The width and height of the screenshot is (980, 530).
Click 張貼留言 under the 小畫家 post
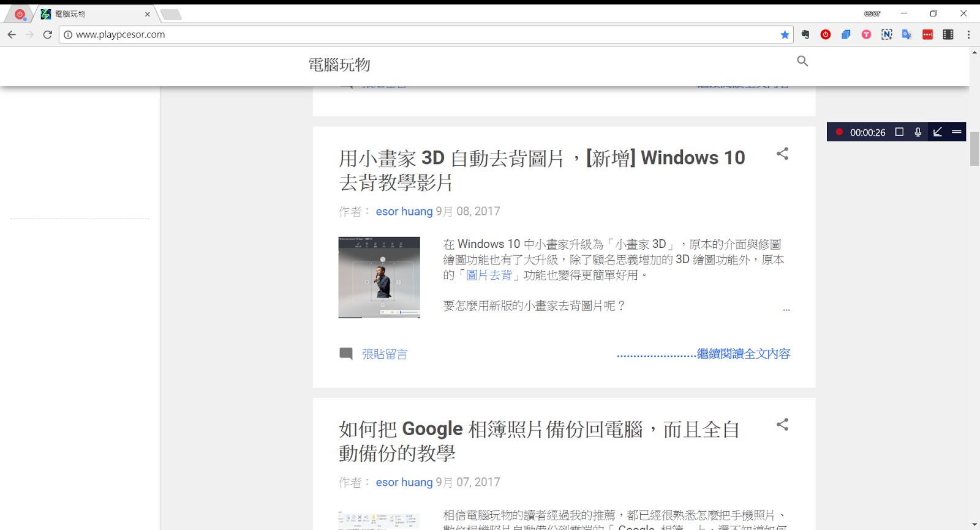384,354
